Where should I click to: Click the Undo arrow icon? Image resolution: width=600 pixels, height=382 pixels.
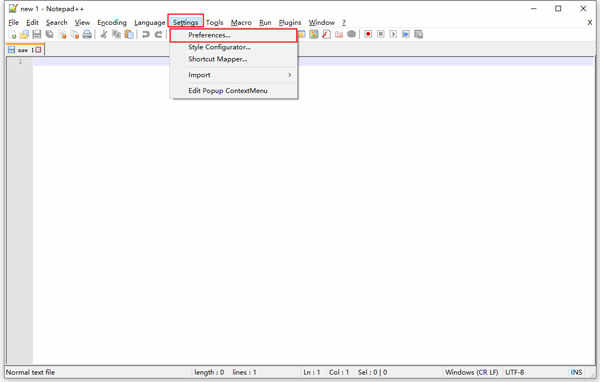146,35
